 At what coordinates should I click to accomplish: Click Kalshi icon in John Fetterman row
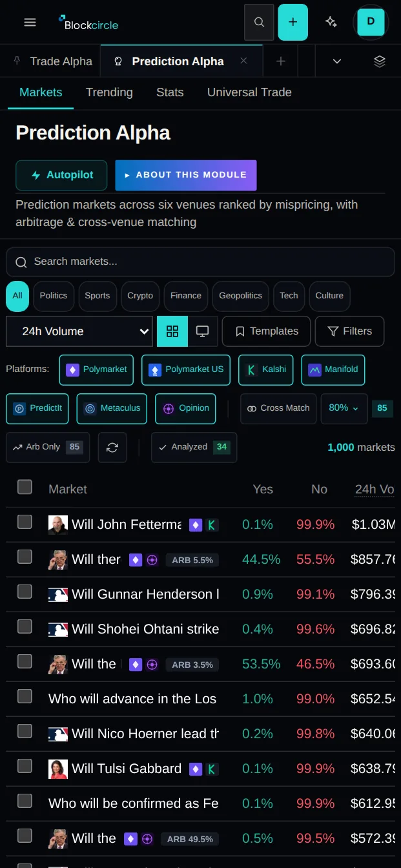[x=212, y=525]
